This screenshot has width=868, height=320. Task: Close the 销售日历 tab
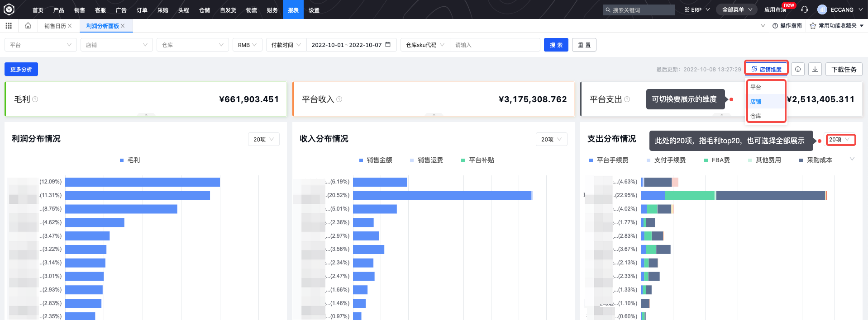coord(70,26)
